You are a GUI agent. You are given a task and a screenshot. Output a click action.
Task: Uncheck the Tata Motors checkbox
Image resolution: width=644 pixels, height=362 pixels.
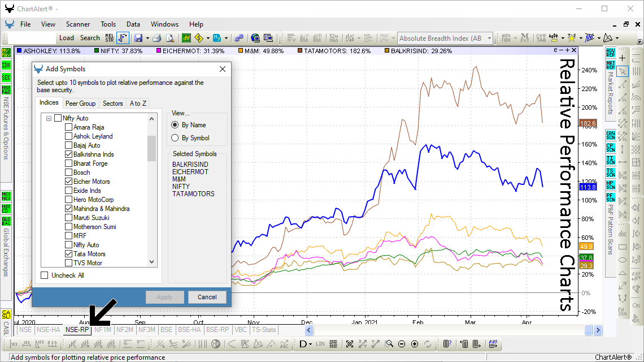[x=68, y=254]
